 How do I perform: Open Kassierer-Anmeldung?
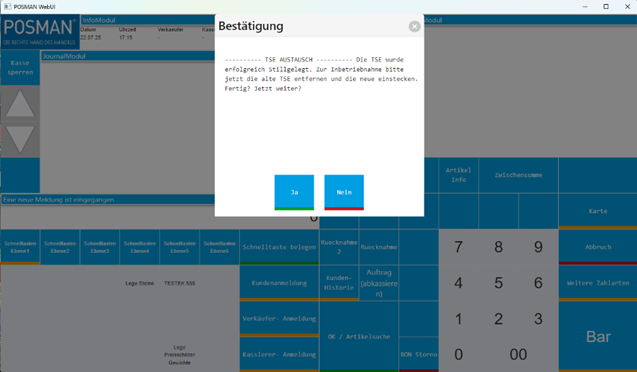279,355
